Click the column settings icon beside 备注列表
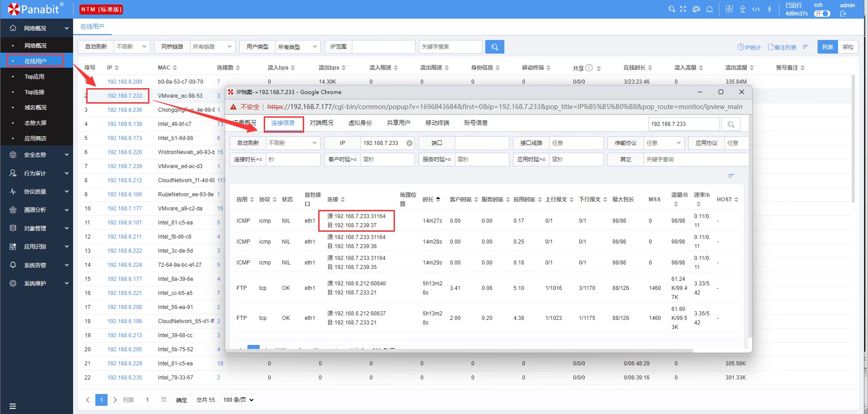Image resolution: width=868 pixels, height=414 pixels. pyautogui.click(x=806, y=47)
